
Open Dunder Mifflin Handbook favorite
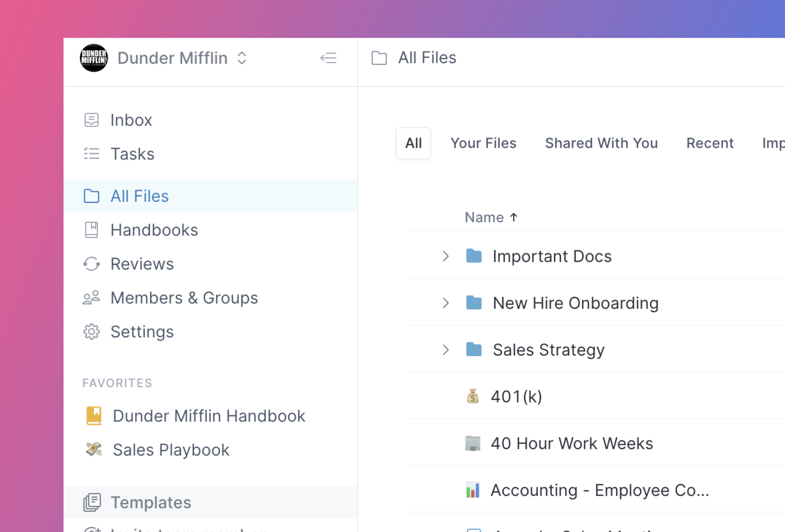209,416
